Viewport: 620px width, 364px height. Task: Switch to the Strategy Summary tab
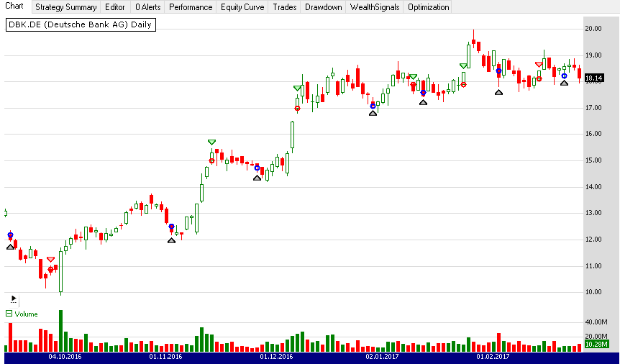[65, 7]
